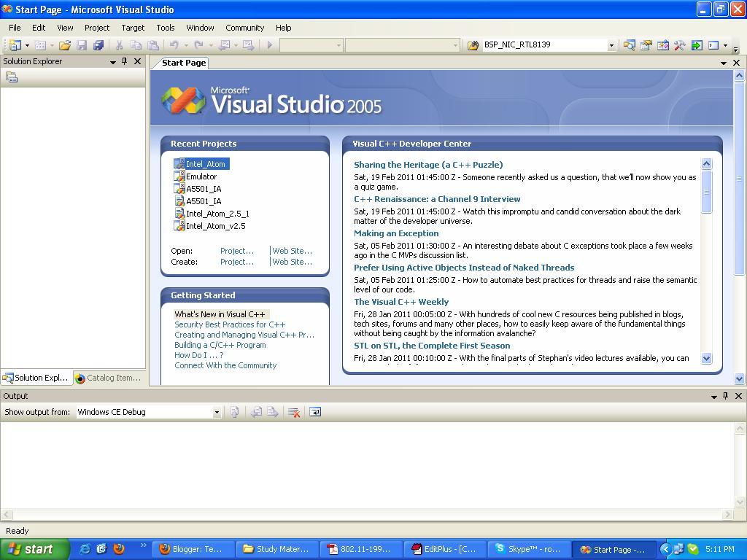Click Clear All icon in Output toolbar
747x560 pixels.
(295, 412)
